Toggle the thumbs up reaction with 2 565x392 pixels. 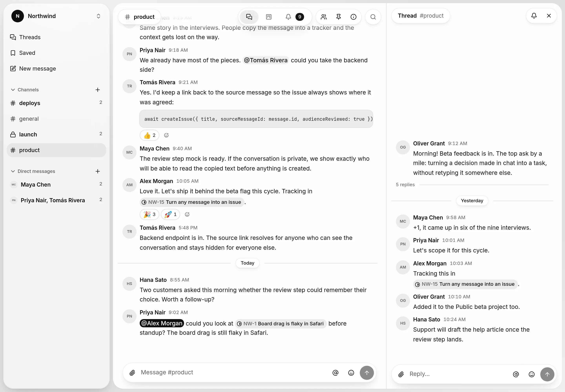149,135
